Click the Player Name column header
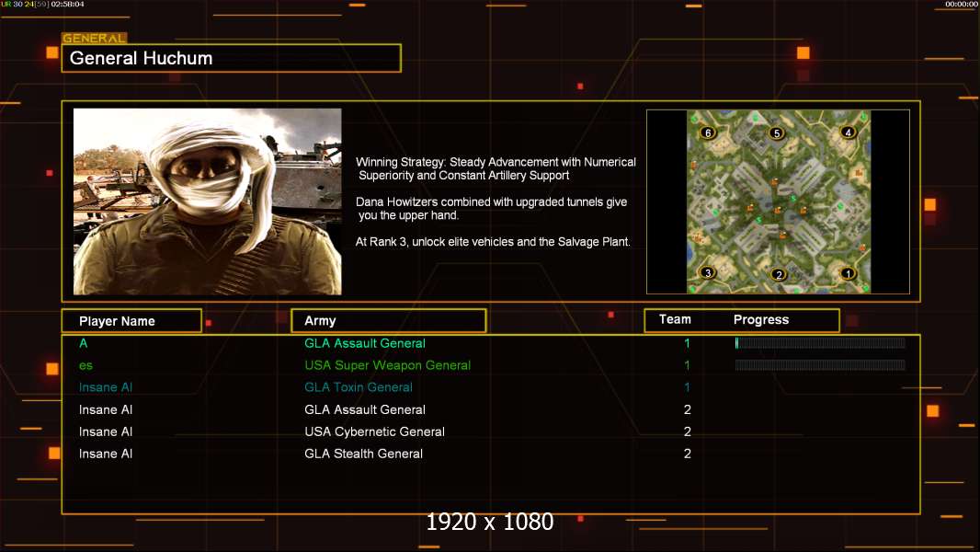The height and width of the screenshot is (552, 980). [x=131, y=321]
